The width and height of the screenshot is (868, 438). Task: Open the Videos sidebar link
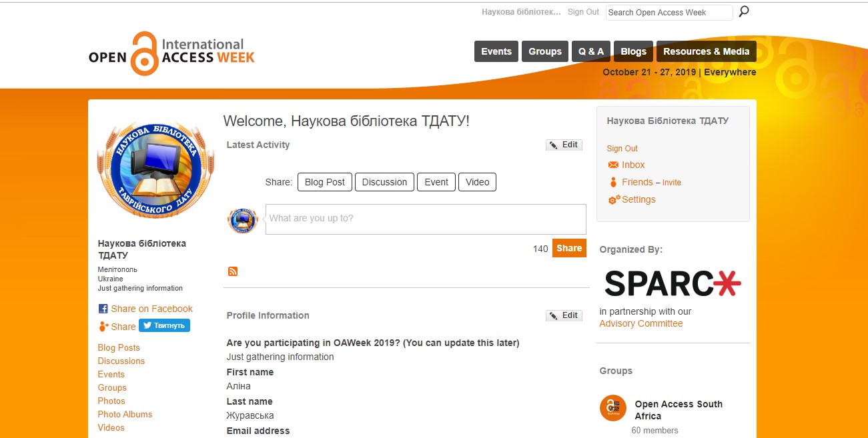111,427
